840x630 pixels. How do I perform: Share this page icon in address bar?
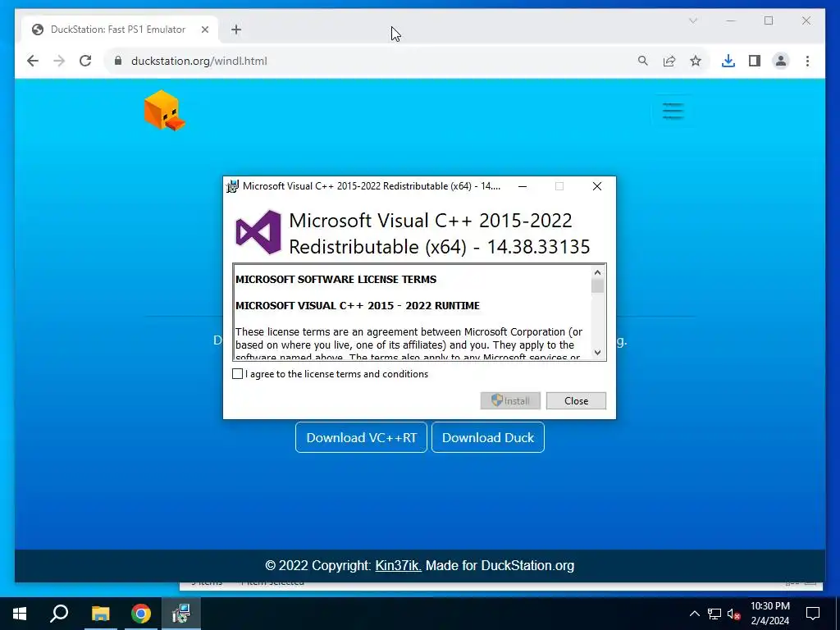pos(669,61)
